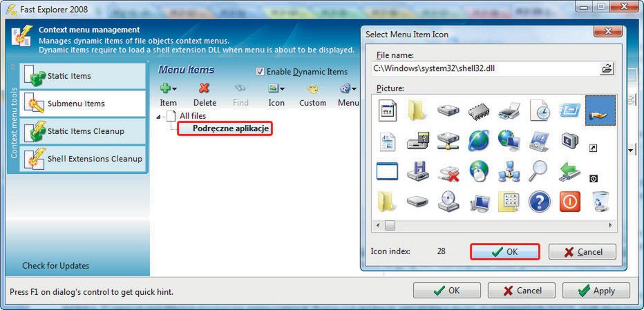Click right arrow of Picture scrollbar

[611, 225]
